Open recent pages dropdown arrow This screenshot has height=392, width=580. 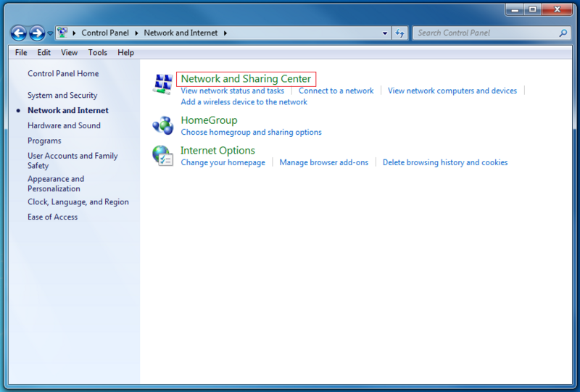point(50,33)
